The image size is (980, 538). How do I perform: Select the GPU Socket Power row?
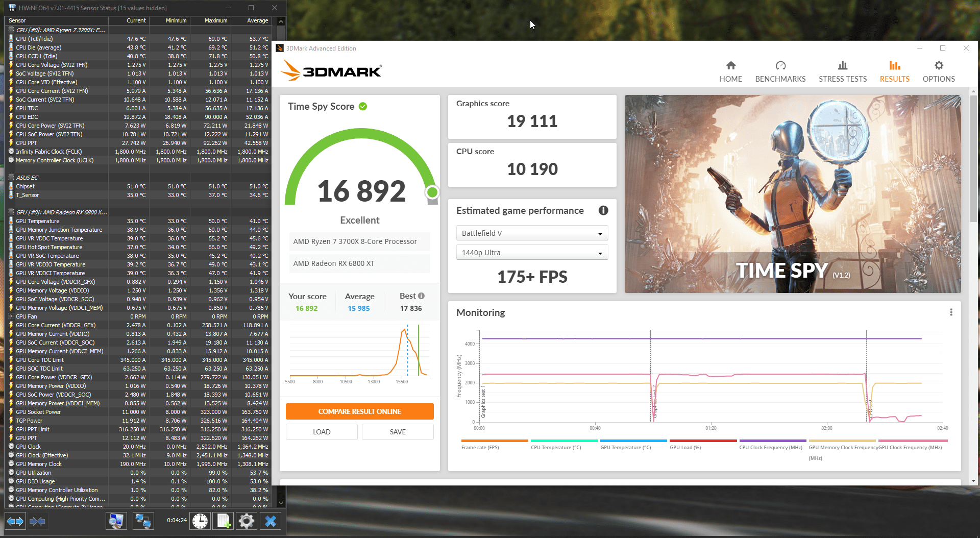click(x=138, y=412)
